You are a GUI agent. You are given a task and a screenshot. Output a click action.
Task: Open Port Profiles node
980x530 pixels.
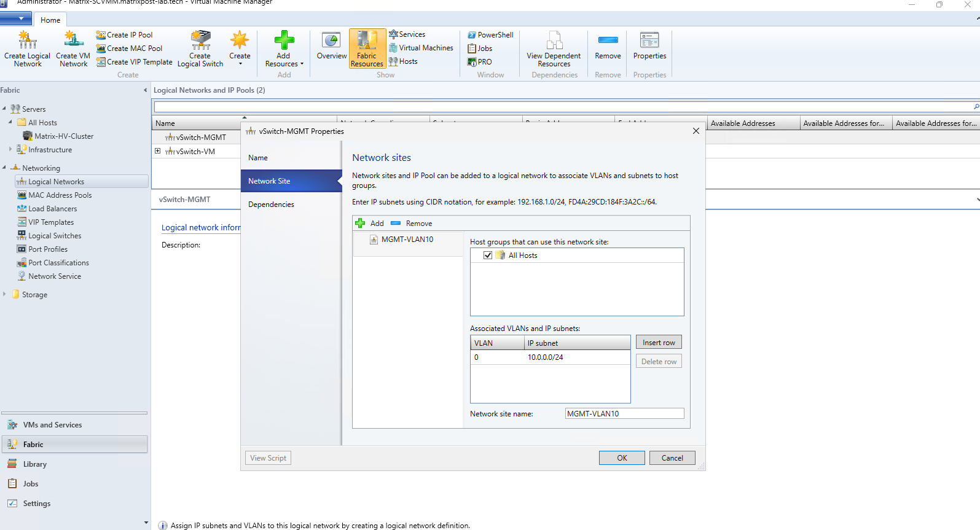(x=42, y=249)
